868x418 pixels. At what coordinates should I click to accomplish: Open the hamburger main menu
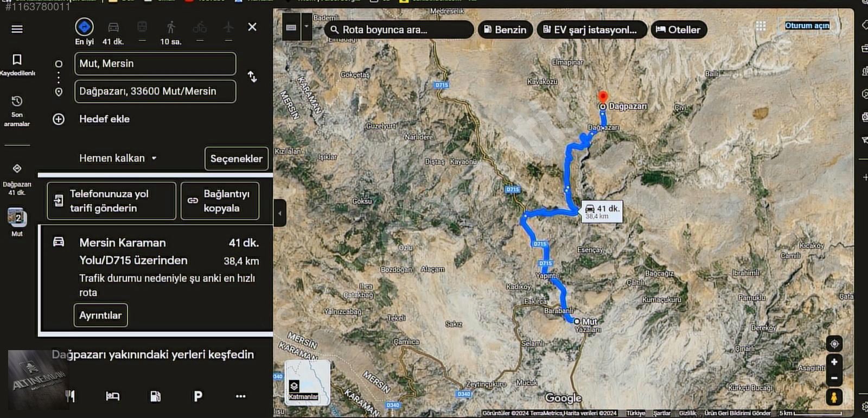17,29
